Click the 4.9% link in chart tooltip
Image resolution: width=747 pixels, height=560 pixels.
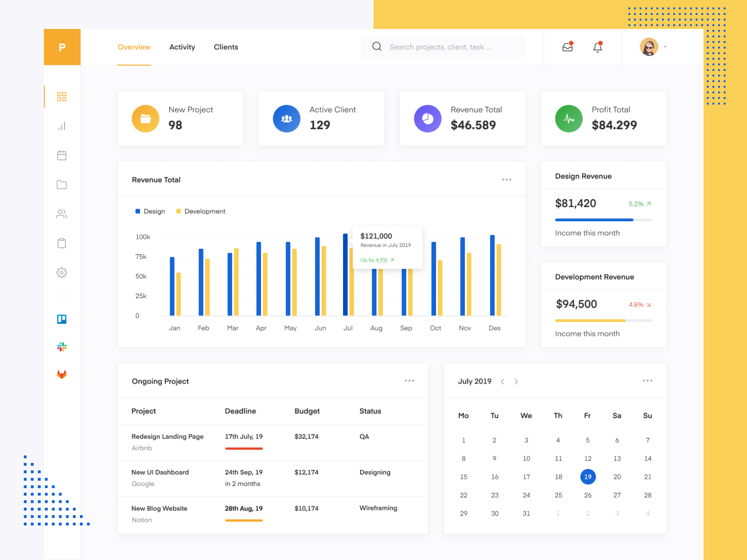381,260
